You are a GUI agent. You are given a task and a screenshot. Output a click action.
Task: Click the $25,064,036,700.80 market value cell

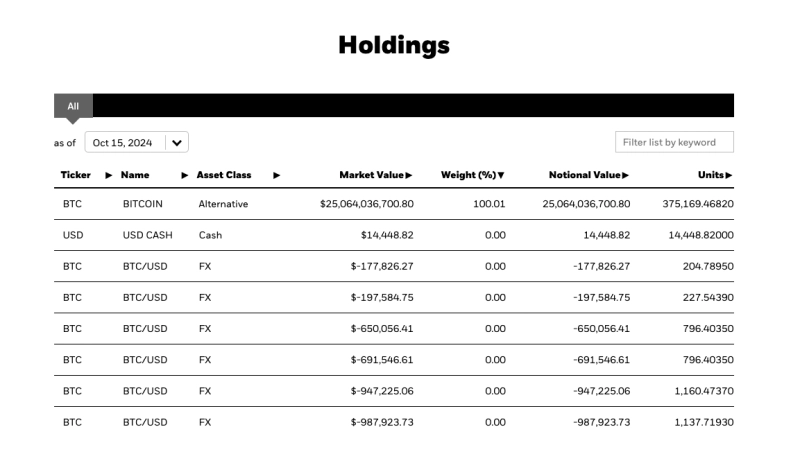point(352,204)
